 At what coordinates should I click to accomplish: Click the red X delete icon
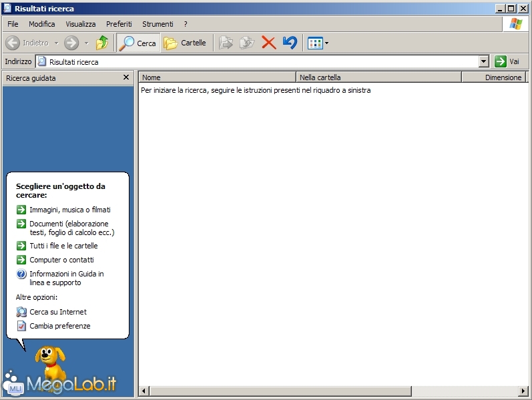point(268,43)
